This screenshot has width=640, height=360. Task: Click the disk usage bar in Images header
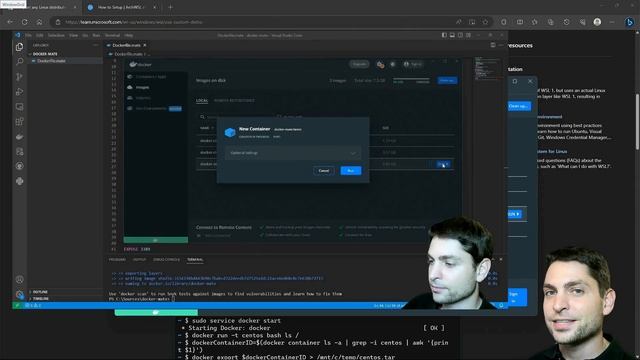click(411, 79)
